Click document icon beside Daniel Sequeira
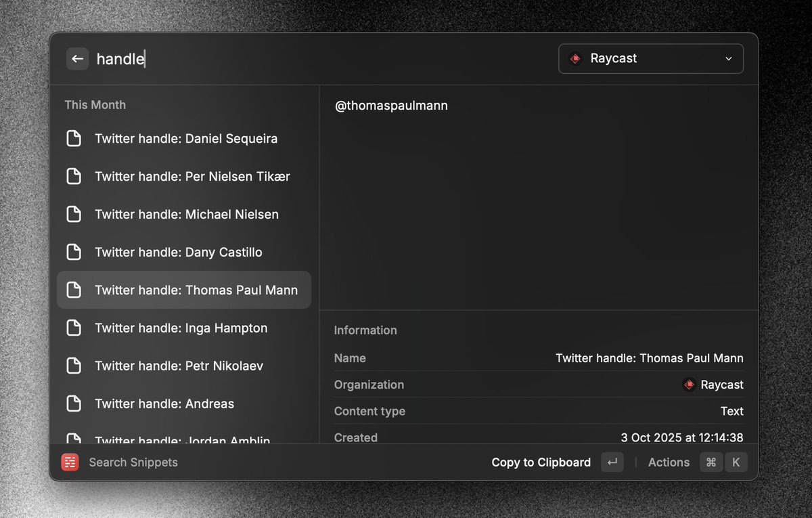The width and height of the screenshot is (812, 518). coord(73,139)
